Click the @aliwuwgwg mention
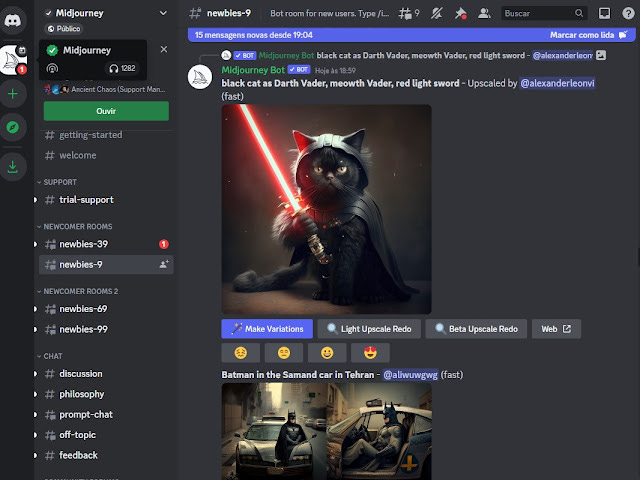Image resolution: width=640 pixels, height=480 pixels. point(410,375)
